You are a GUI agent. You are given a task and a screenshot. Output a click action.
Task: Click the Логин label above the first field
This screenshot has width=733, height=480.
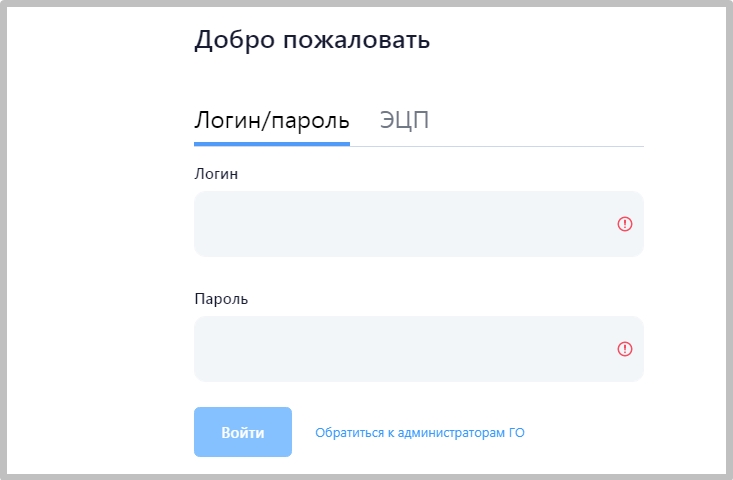216,173
